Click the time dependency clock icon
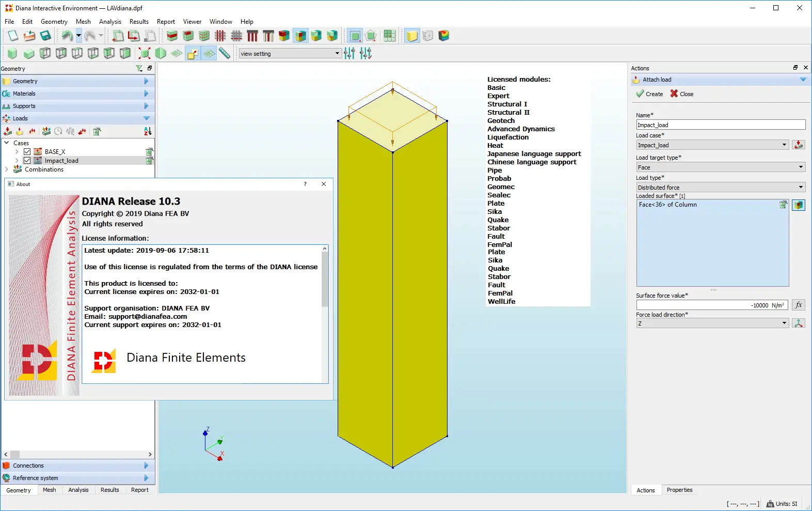Image resolution: width=812 pixels, height=511 pixels. (x=58, y=131)
